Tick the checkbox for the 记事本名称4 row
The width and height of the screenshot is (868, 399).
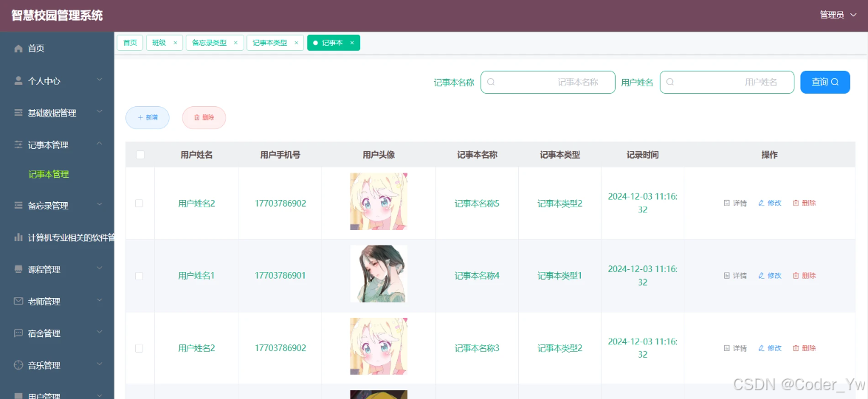[x=139, y=276]
